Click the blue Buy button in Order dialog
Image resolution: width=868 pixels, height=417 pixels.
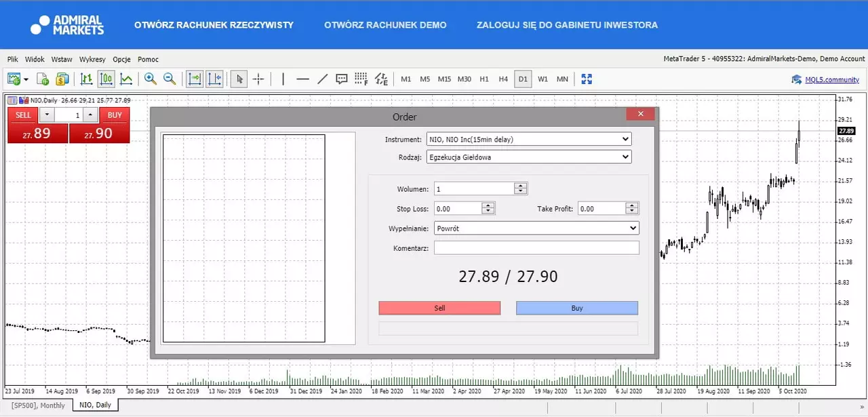click(x=577, y=308)
